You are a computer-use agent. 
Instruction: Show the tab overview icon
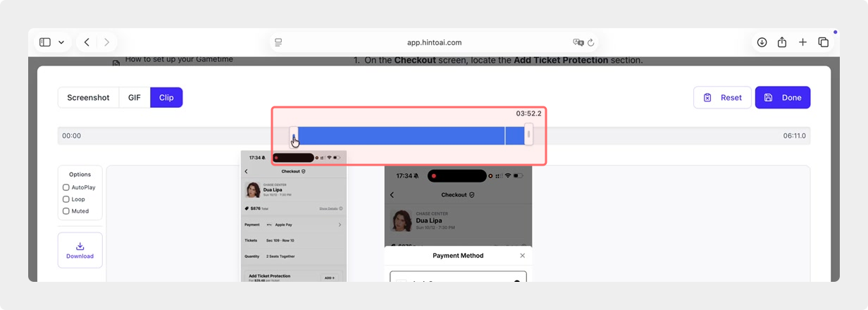pyautogui.click(x=823, y=42)
